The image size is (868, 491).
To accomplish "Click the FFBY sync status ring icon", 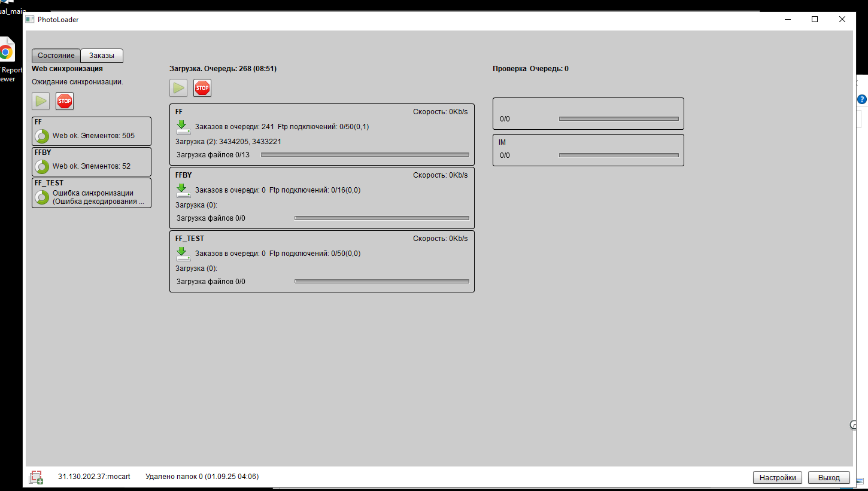I will (x=42, y=166).
